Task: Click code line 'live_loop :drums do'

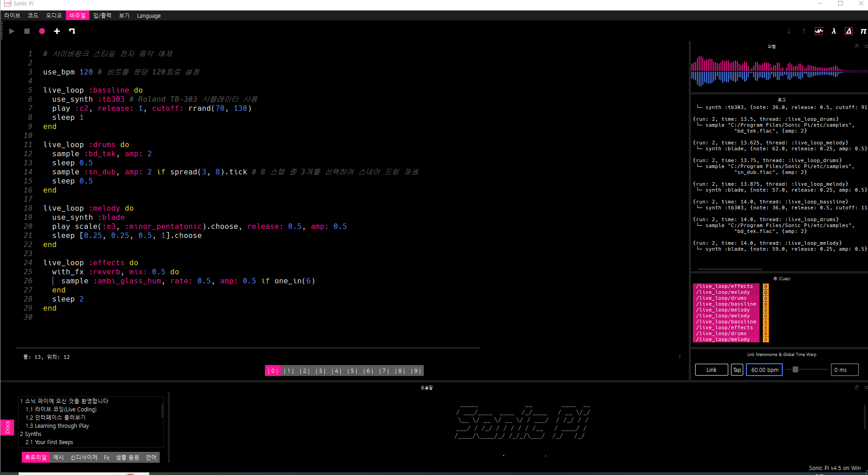Action: pos(86,144)
